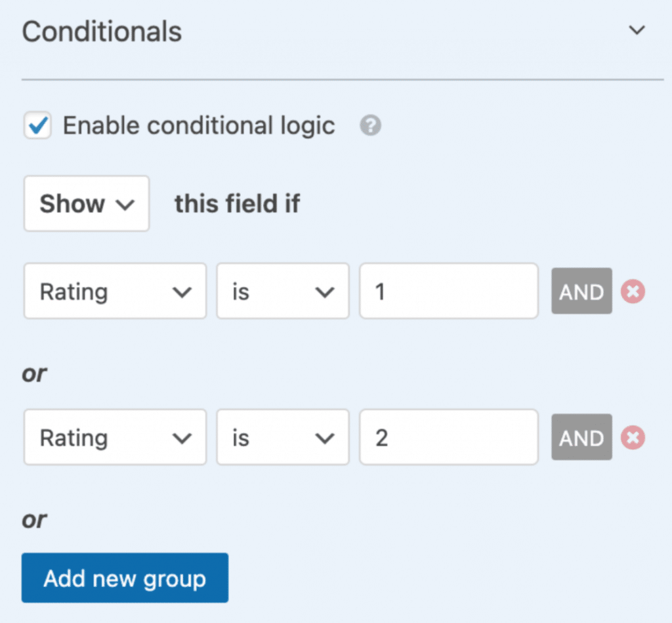
Task: Click the Add new group button
Action: point(125,578)
